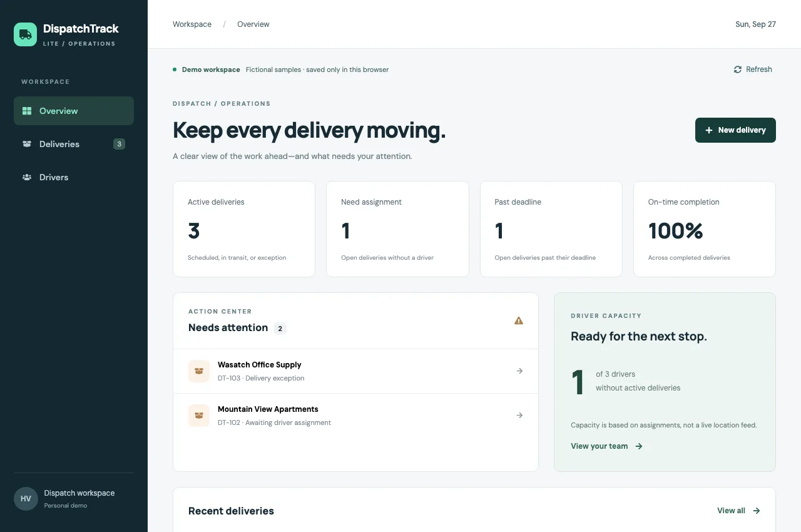The height and width of the screenshot is (532, 801).
Task: Click the On-time completion 100% card
Action: pyautogui.click(x=705, y=229)
